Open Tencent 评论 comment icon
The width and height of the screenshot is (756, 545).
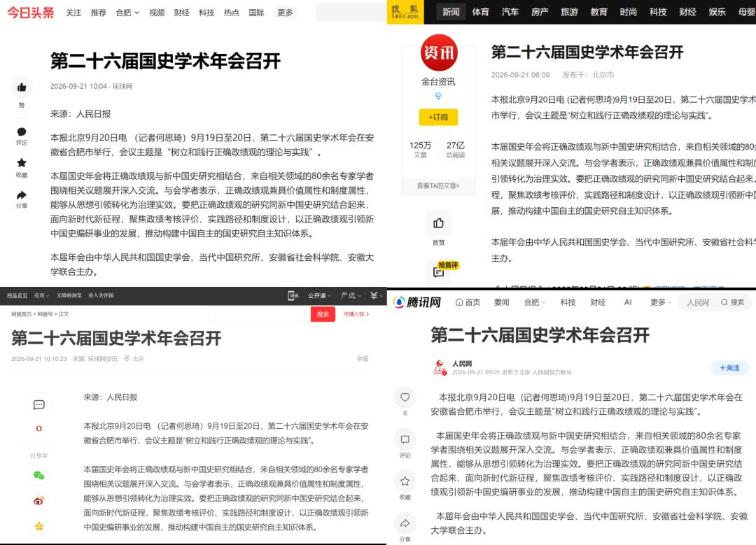(x=405, y=439)
